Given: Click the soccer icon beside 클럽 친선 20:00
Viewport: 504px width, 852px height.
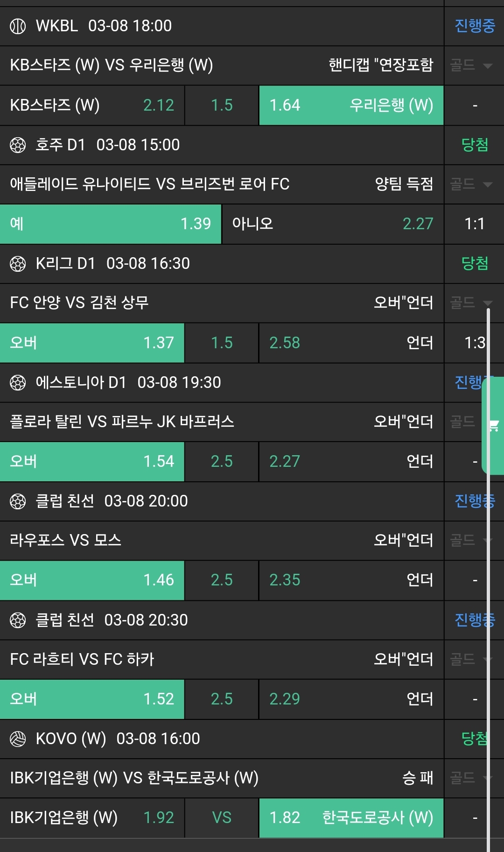Looking at the screenshot, I should [x=18, y=501].
